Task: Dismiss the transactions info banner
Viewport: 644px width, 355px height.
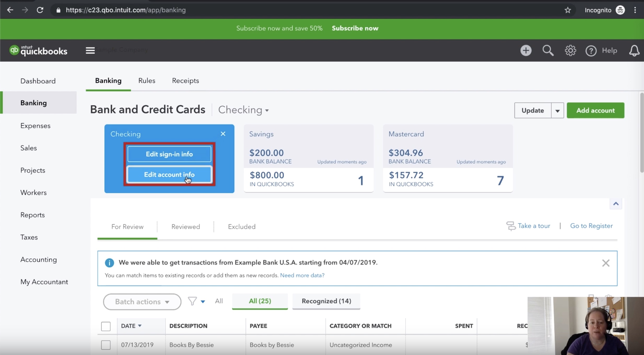Action: pyautogui.click(x=606, y=263)
